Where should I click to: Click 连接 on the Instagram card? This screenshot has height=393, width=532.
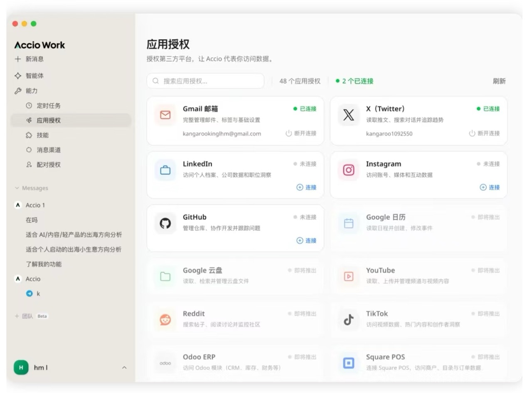pyautogui.click(x=490, y=188)
